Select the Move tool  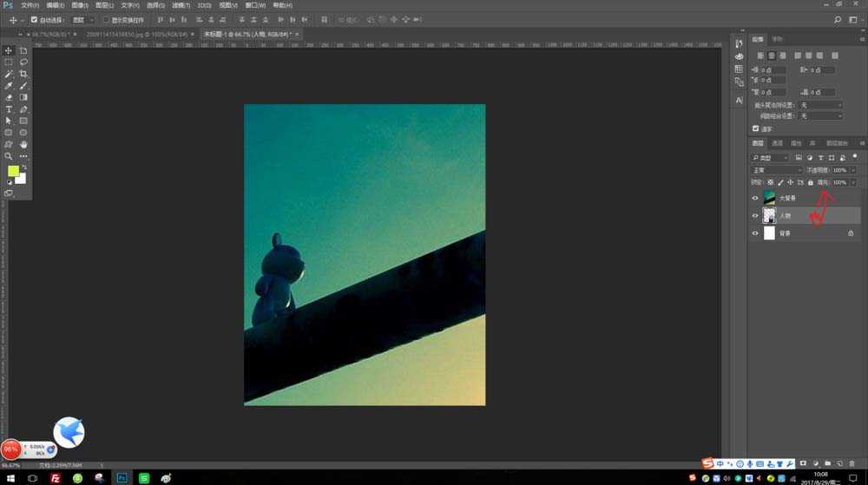tap(9, 50)
